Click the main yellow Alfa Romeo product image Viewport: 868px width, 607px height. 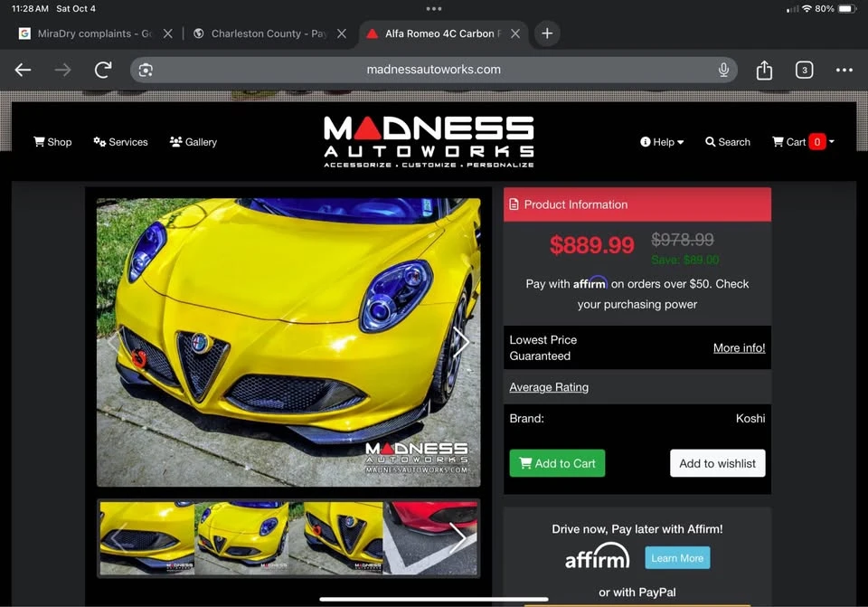(288, 342)
